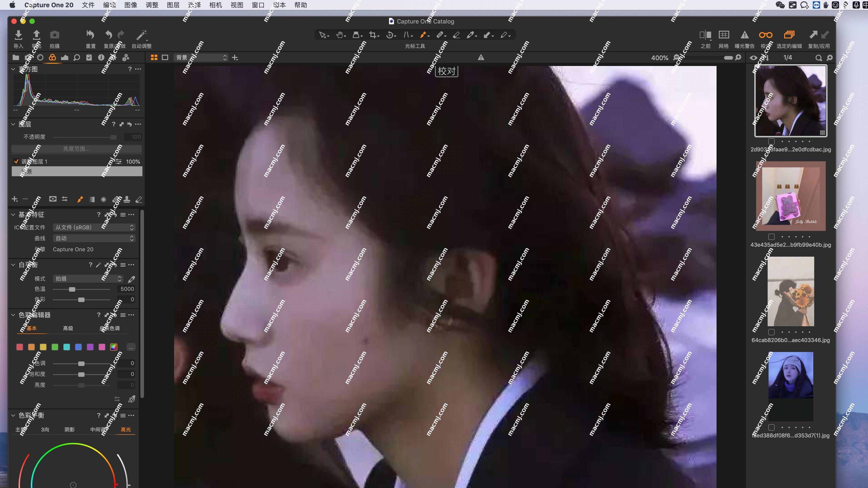Collapse the 图层 layers panel chevron
The width and height of the screenshot is (868, 488).
click(x=13, y=124)
